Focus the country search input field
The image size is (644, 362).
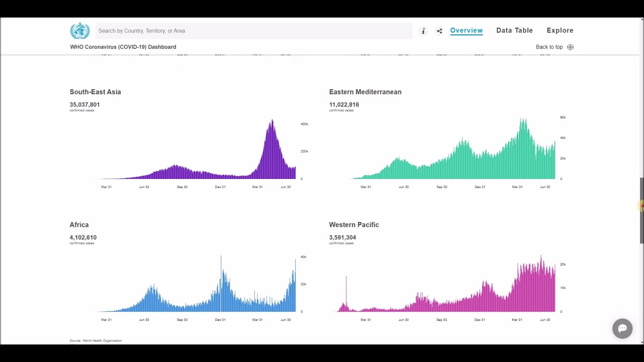pos(254,31)
